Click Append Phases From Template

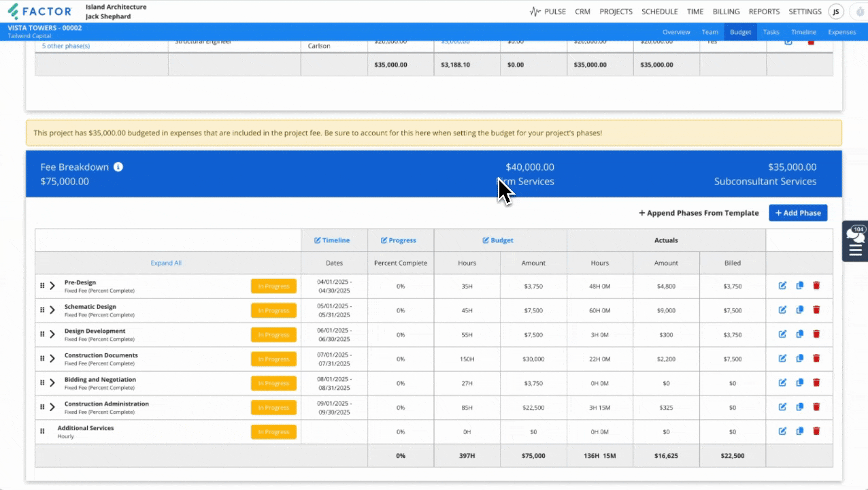pos(699,213)
